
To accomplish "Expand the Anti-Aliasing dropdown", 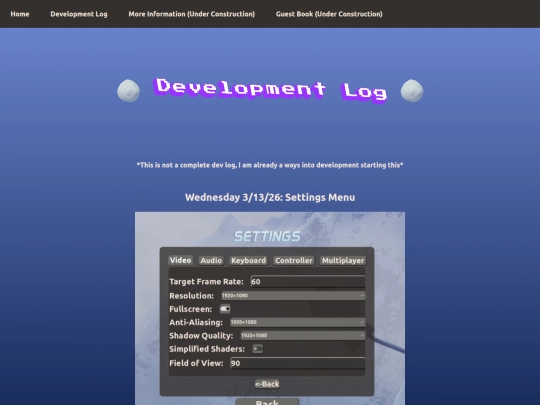I will click(x=298, y=322).
